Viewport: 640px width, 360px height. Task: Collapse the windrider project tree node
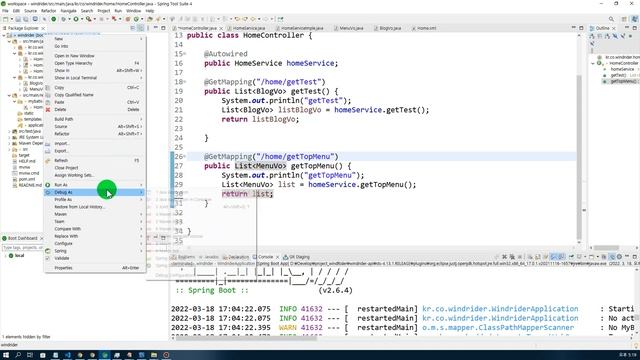pos(4,36)
